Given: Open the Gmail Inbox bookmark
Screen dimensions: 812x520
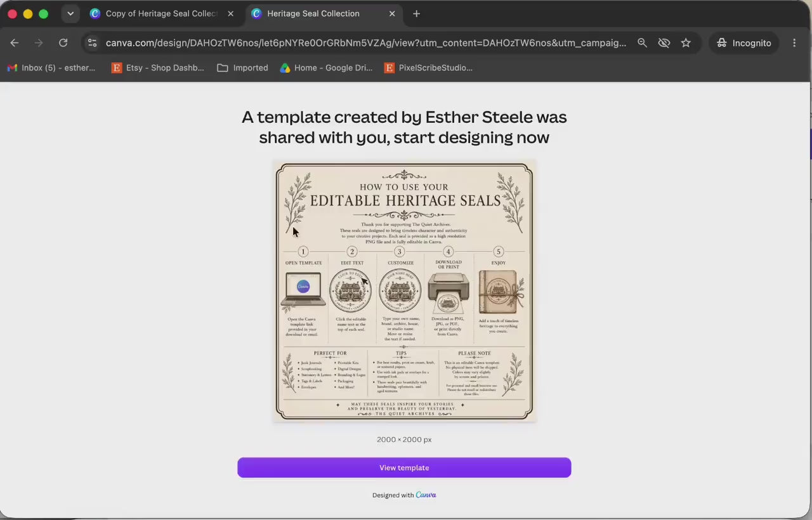Looking at the screenshot, I should tap(51, 68).
